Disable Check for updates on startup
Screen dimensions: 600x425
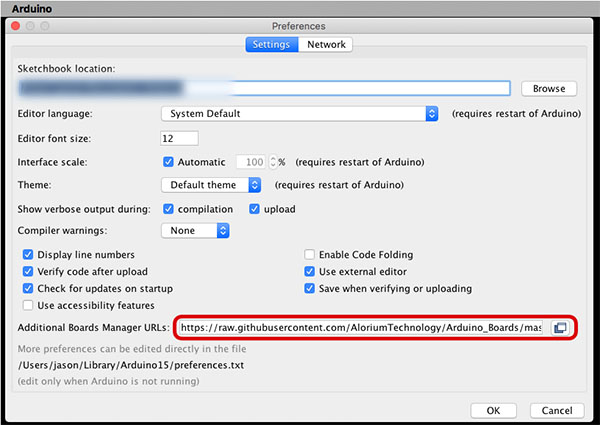[x=28, y=288]
